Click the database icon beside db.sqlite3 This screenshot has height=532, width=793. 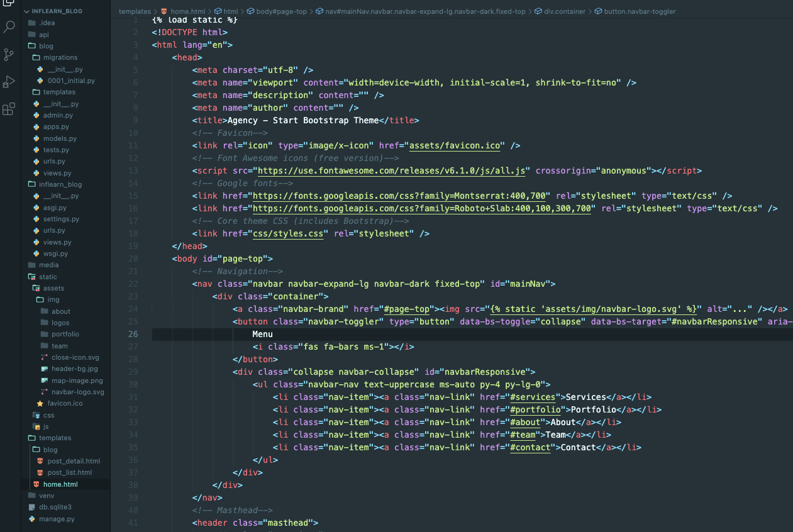click(32, 507)
